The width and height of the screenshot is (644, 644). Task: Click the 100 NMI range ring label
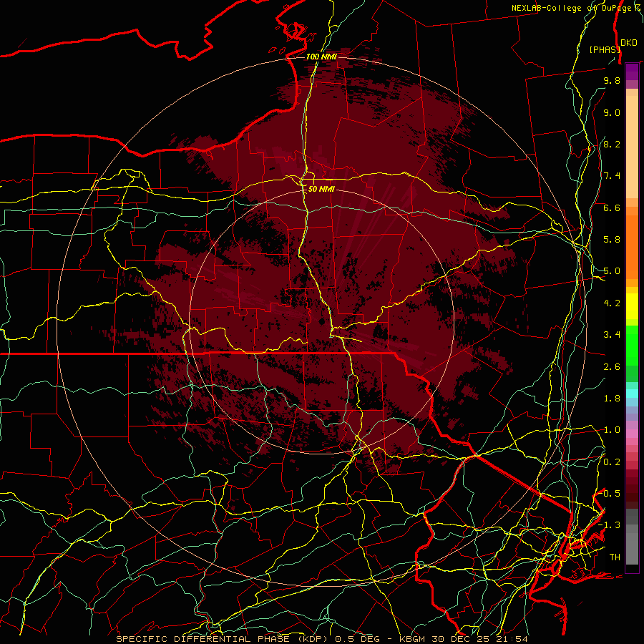tap(321, 57)
